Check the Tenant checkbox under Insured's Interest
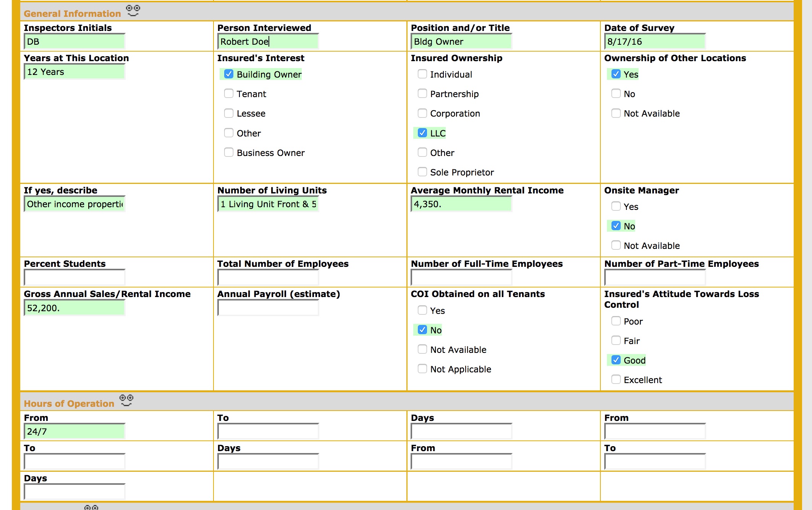The image size is (812, 510). pos(228,93)
